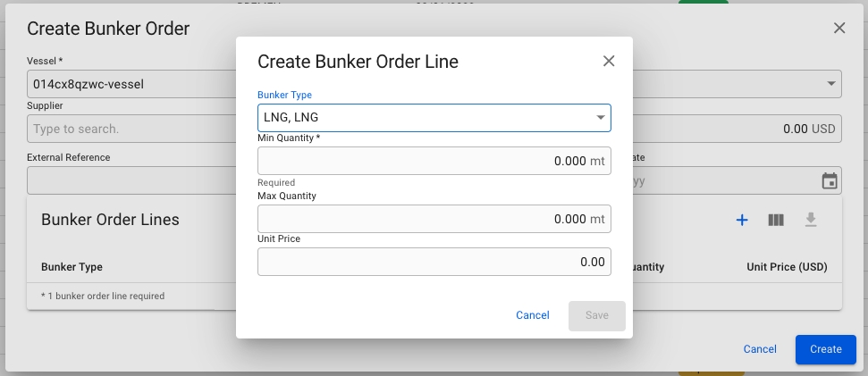This screenshot has height=376, width=868.
Task: Open the column chooser icon
Action: [x=776, y=220]
